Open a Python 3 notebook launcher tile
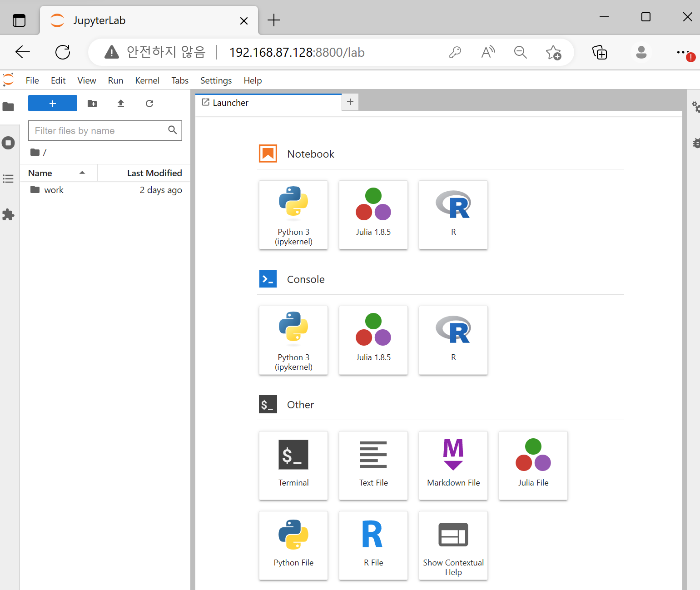Screen dimensions: 700x590 point(293,215)
